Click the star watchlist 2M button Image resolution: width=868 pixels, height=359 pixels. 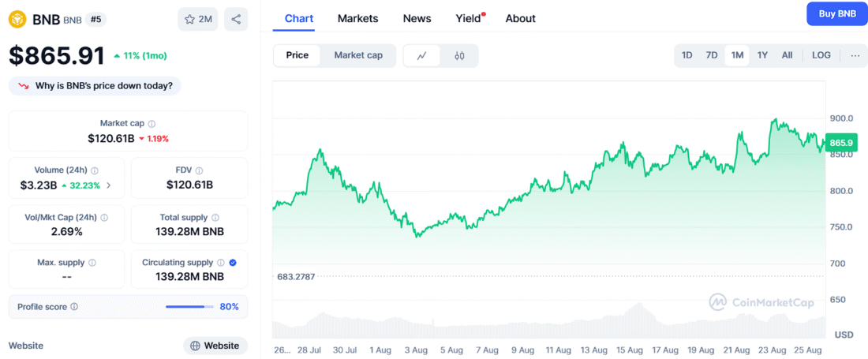198,19
